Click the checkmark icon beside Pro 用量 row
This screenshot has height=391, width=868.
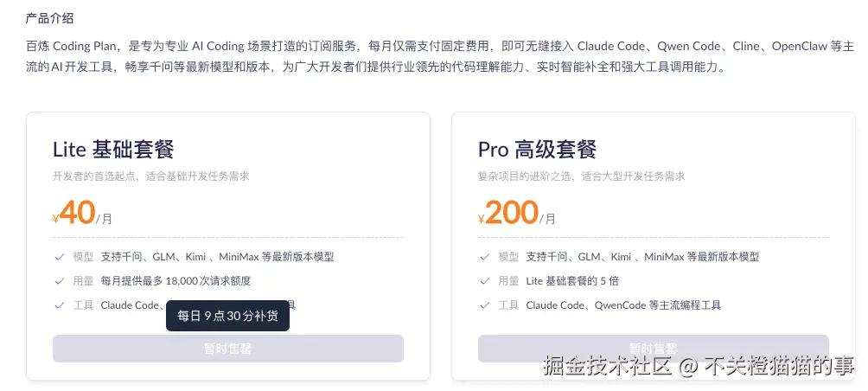click(485, 281)
